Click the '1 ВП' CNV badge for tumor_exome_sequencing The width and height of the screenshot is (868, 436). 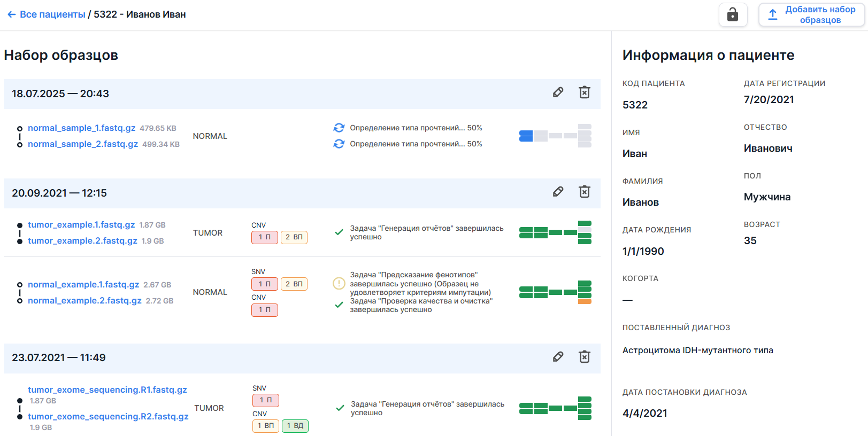265,426
